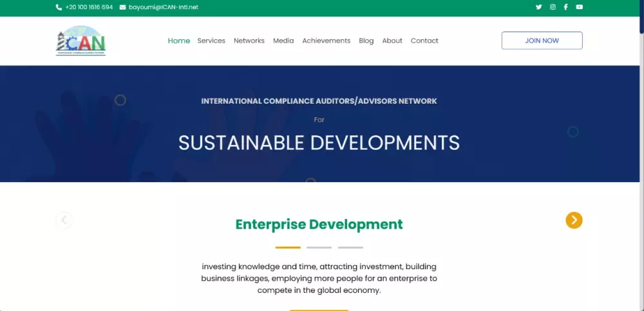644x311 pixels.
Task: Open the Networks menu item
Action: [x=249, y=41]
